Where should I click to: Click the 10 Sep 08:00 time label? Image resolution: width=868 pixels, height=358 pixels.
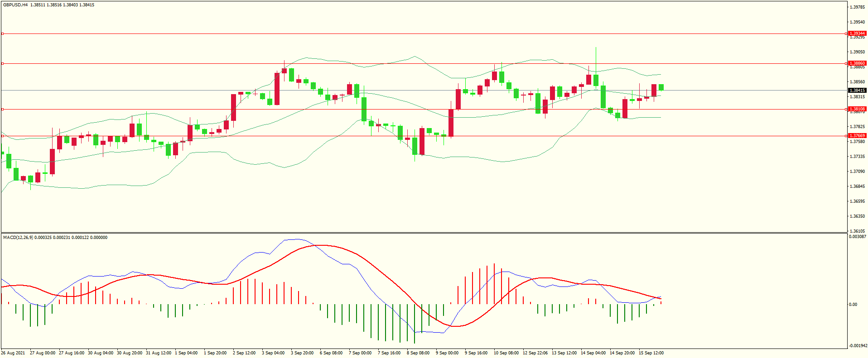(506, 353)
